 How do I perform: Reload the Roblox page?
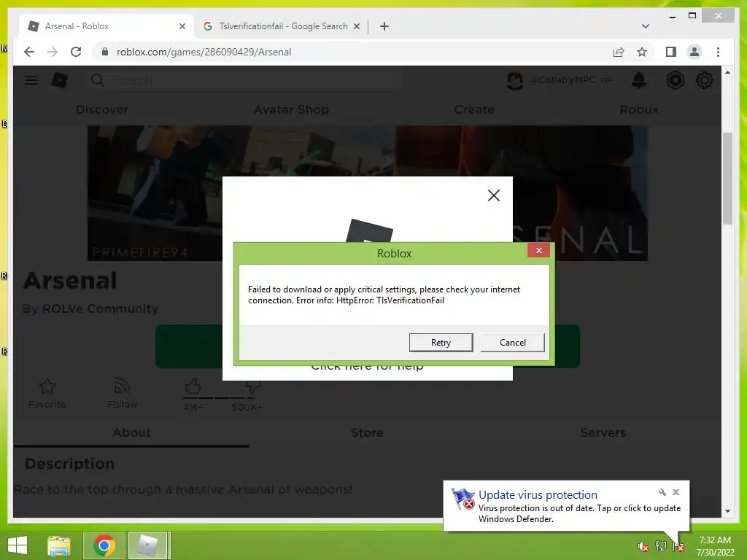tap(76, 52)
